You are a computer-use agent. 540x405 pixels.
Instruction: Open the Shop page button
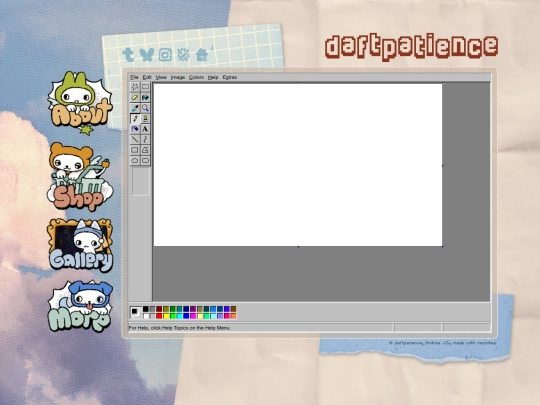80,176
